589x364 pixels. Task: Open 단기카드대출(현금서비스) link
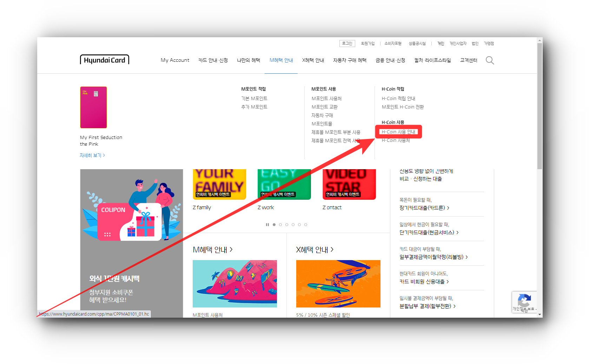tap(429, 232)
